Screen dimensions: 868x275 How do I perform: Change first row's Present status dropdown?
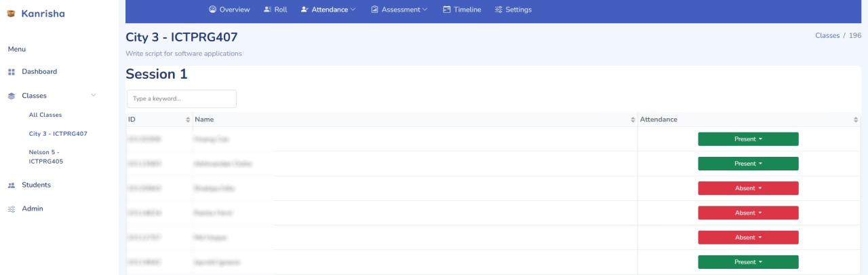(x=748, y=139)
